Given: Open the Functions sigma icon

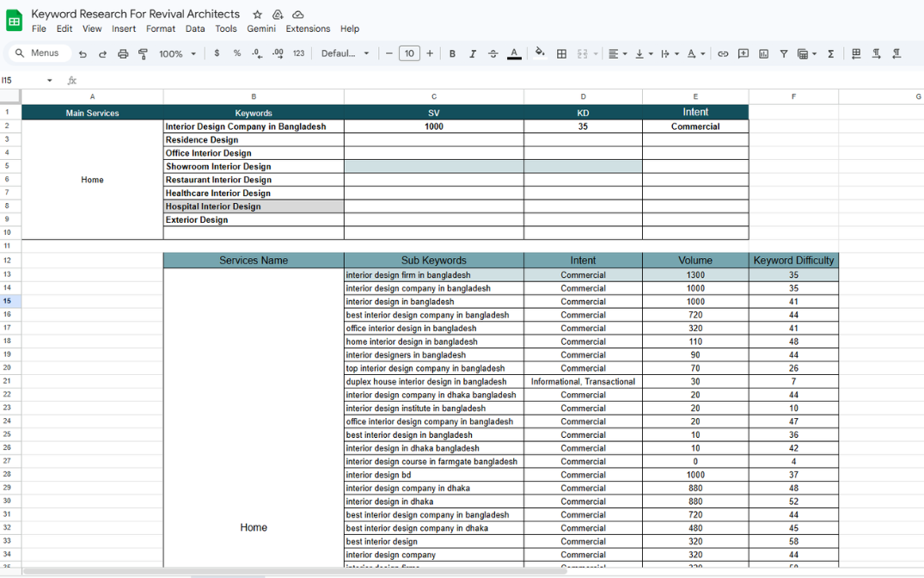Looking at the screenshot, I should (x=830, y=53).
